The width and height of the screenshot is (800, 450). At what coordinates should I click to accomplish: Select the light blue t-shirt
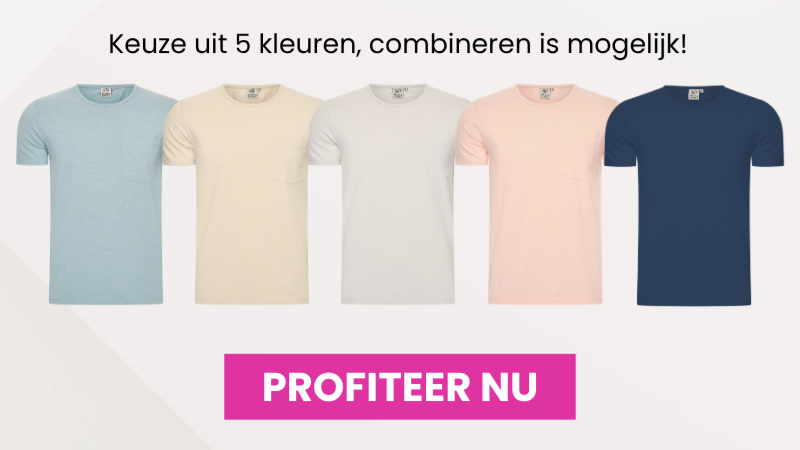click(x=97, y=194)
